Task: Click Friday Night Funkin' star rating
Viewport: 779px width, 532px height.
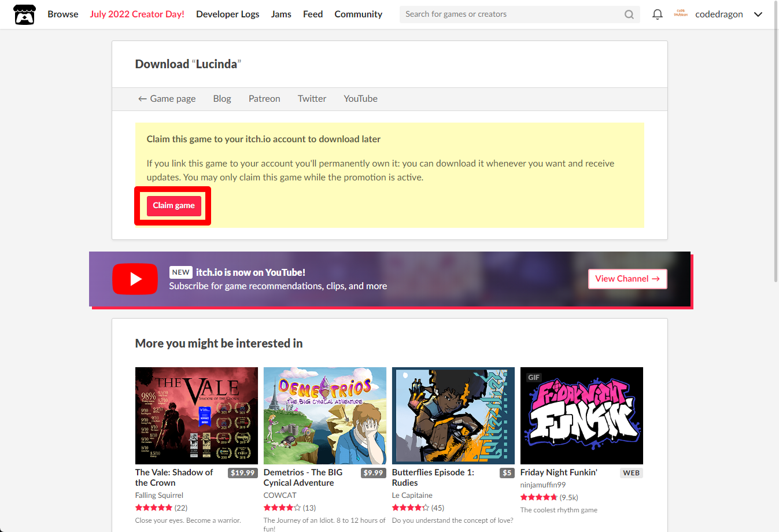Action: coord(539,497)
